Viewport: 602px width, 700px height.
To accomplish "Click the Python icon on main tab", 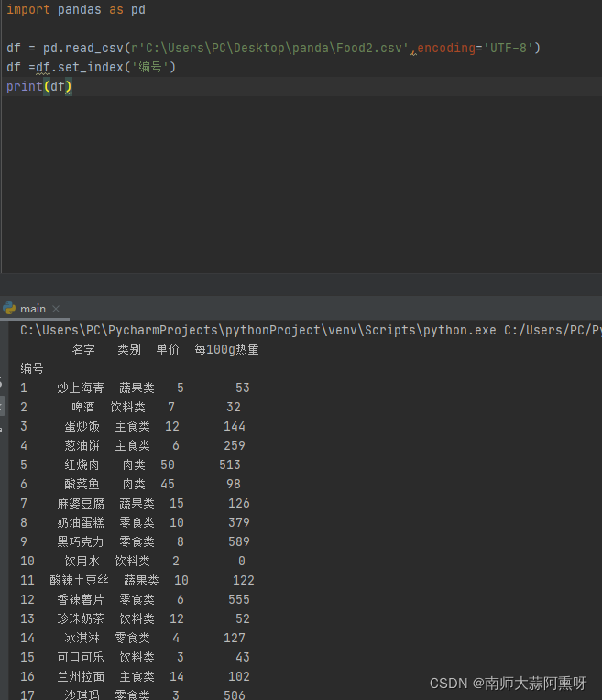I will tap(9, 308).
